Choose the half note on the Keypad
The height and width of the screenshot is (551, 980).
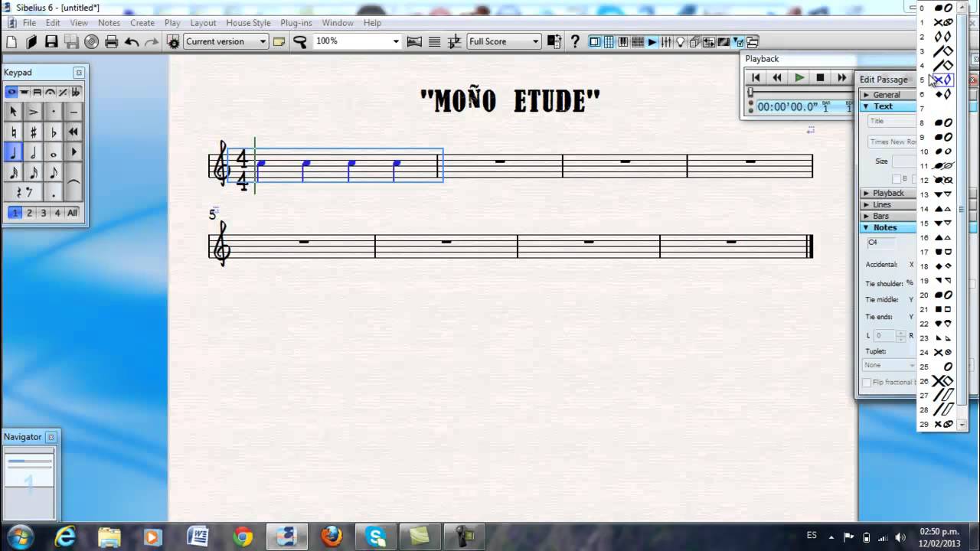pos(34,153)
